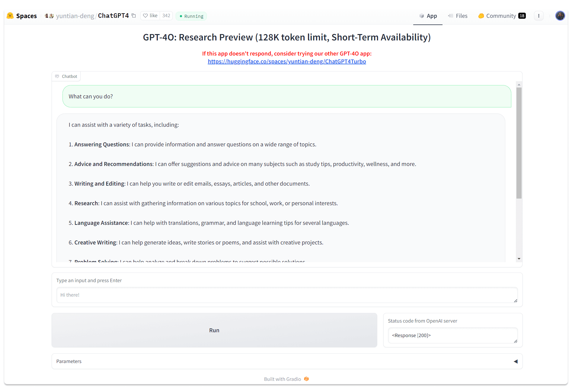Open the Community tab
This screenshot has width=572, height=392.
[502, 16]
